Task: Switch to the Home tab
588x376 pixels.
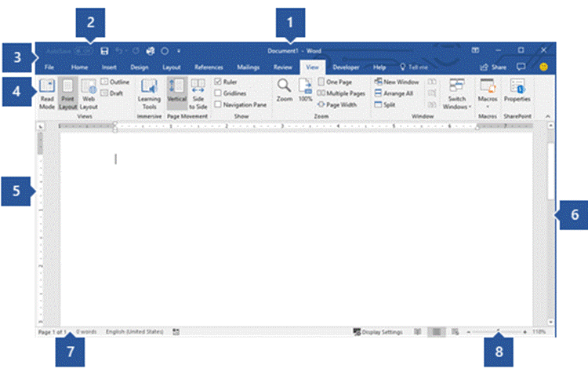Action: pos(79,68)
